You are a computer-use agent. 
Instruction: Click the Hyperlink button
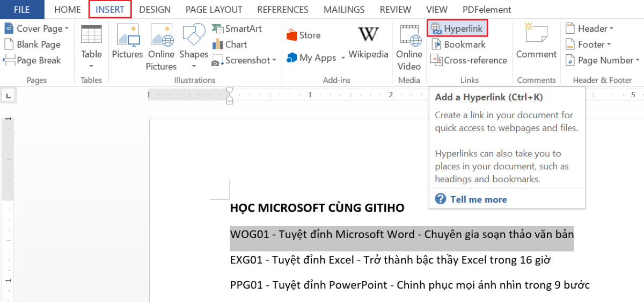point(457,28)
